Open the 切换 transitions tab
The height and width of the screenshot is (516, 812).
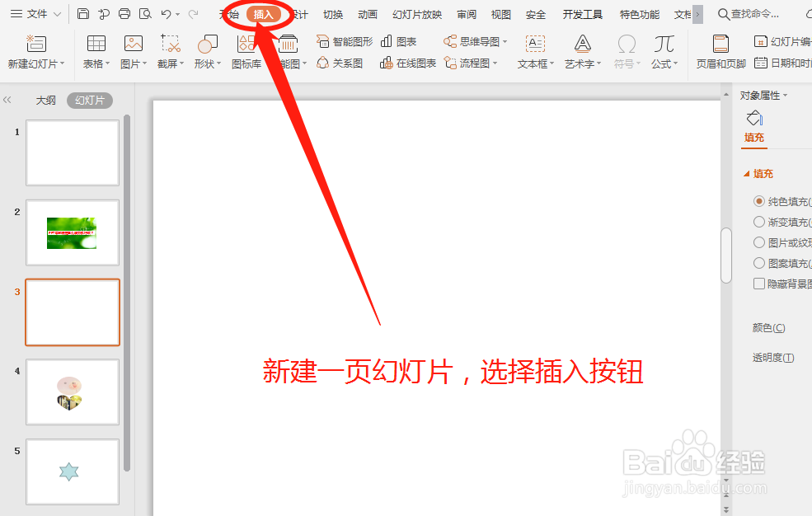click(x=333, y=15)
